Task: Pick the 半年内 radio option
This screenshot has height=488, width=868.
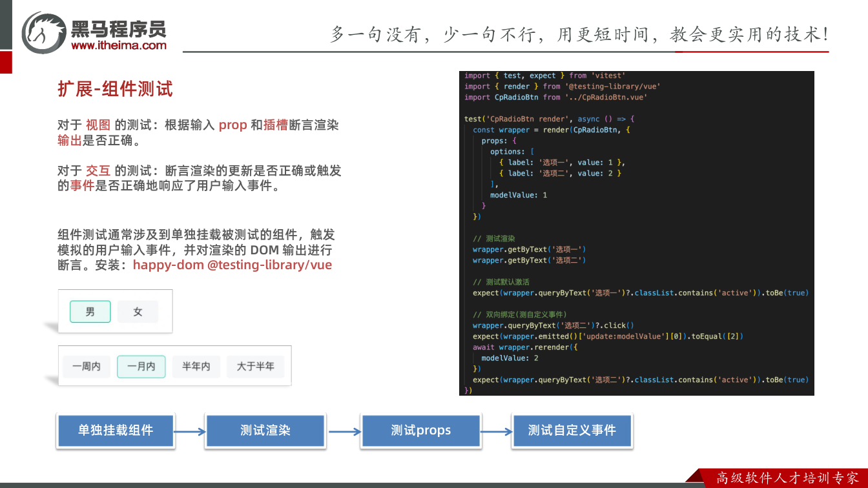Action: (x=196, y=367)
